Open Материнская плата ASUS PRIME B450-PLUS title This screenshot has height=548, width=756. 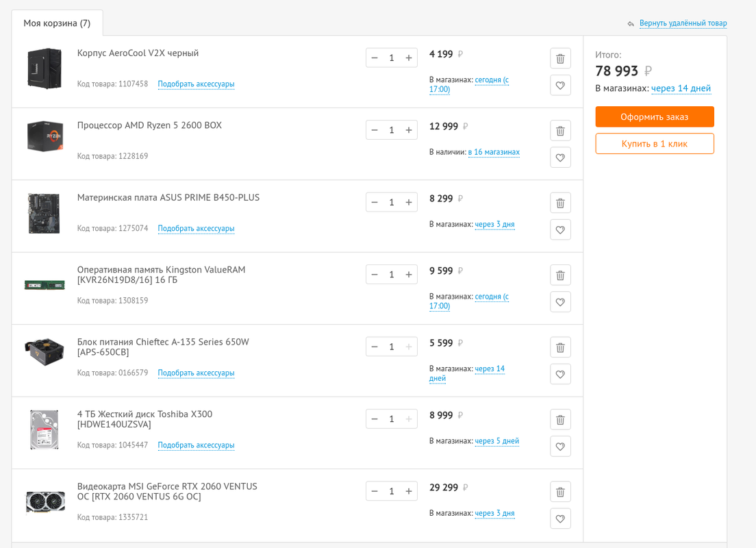[x=168, y=197]
